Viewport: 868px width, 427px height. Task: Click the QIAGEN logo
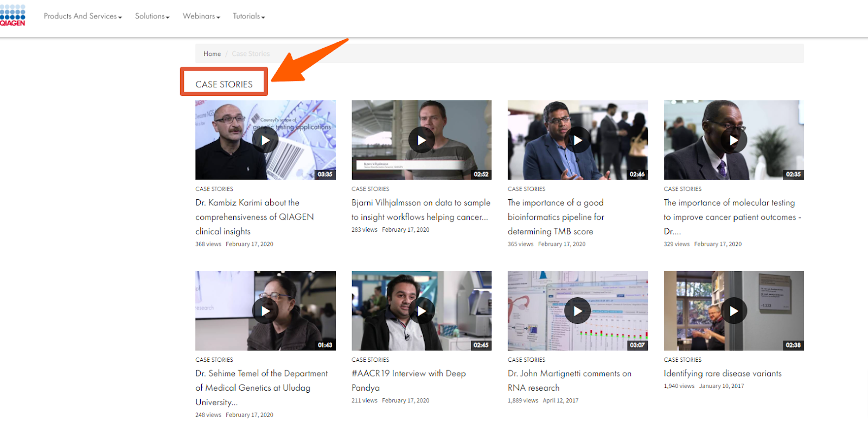click(12, 16)
